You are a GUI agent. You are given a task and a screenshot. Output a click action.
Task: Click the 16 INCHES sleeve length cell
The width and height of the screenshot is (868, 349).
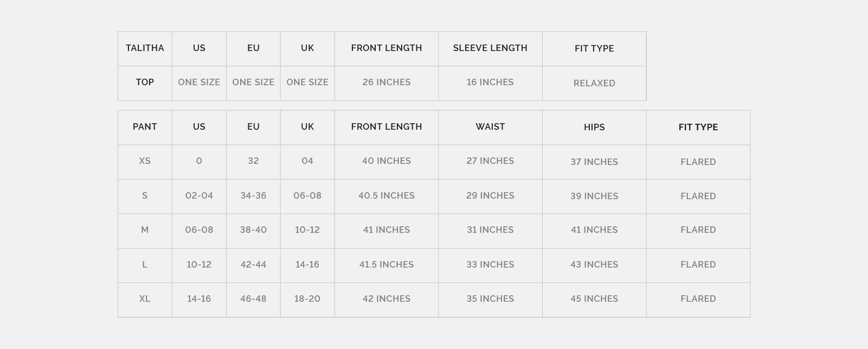[x=490, y=83]
